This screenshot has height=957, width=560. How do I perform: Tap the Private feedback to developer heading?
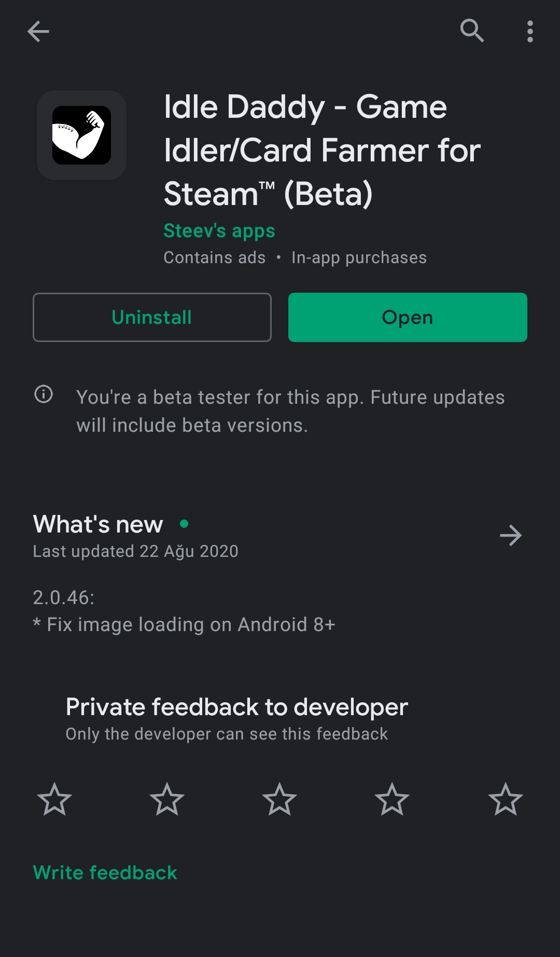pos(237,707)
